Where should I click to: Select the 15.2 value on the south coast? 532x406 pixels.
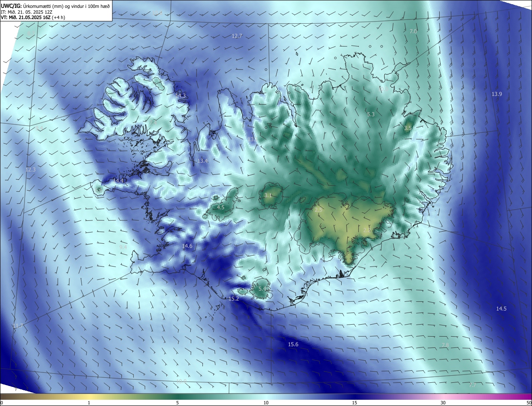[x=234, y=299]
